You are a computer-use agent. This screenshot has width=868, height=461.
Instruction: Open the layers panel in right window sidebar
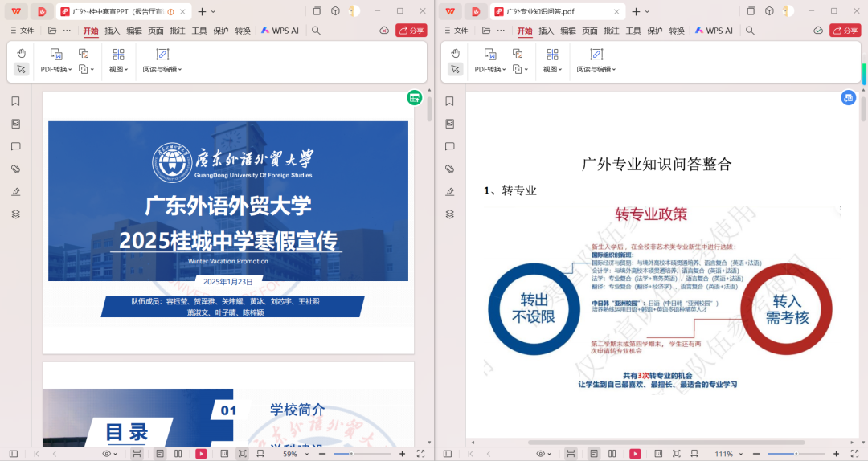click(x=449, y=214)
